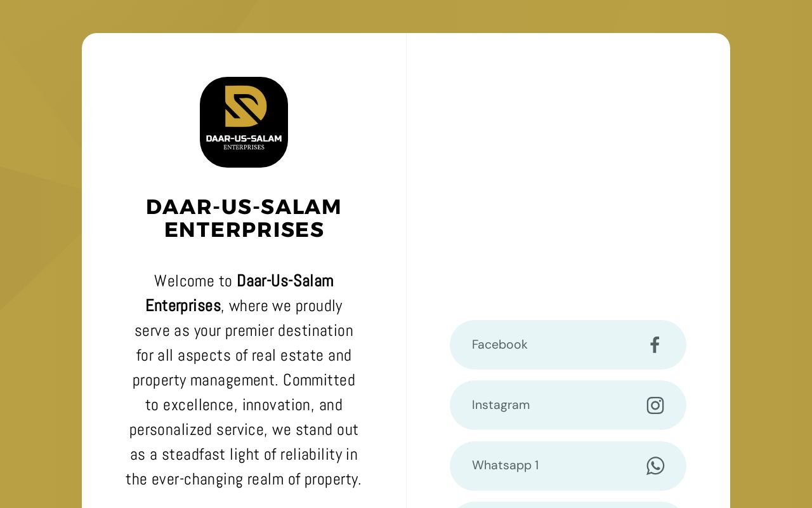Select the Daar-Us-Salam Enterprises logo
The width and height of the screenshot is (812, 508).
244,122
